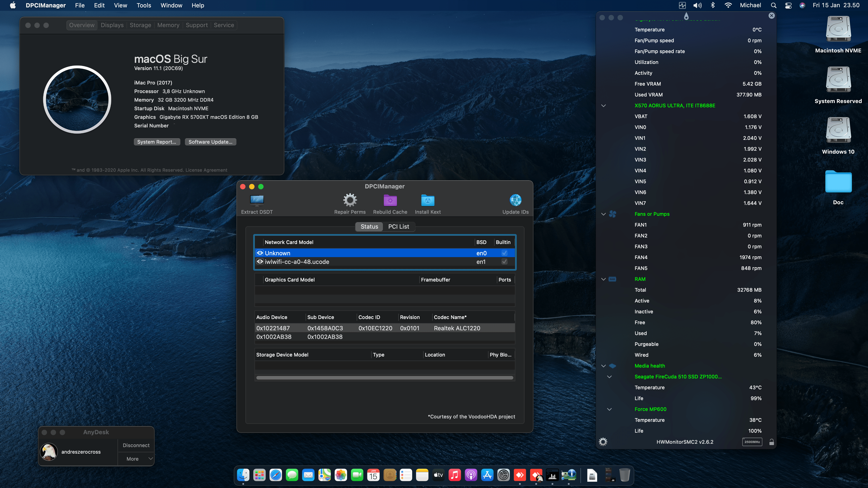868x488 pixels.
Task: Click the Software Update button
Action: [x=210, y=142]
